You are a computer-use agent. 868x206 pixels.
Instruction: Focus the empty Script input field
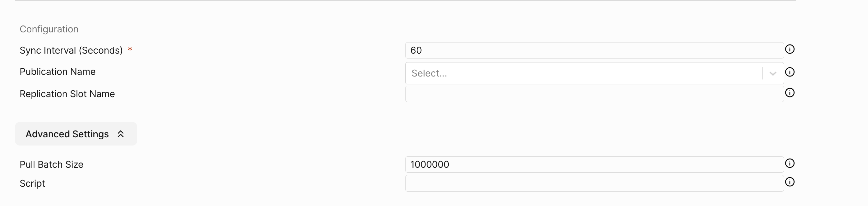click(594, 183)
